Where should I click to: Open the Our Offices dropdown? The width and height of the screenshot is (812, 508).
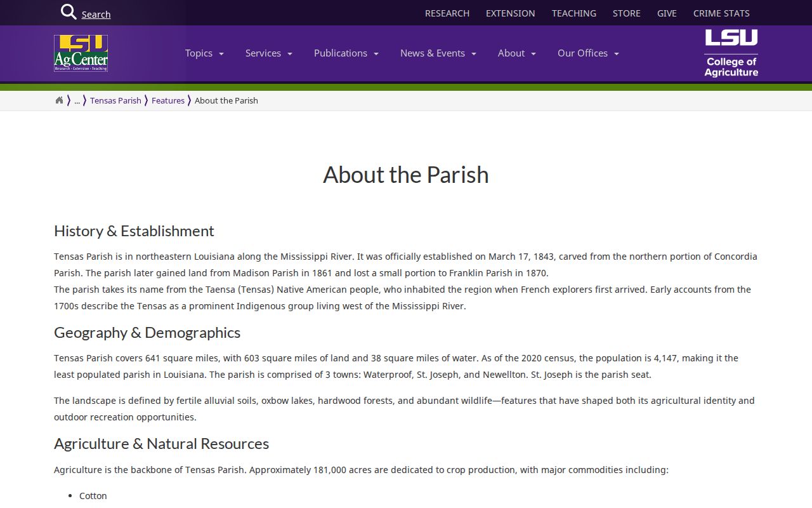[588, 53]
